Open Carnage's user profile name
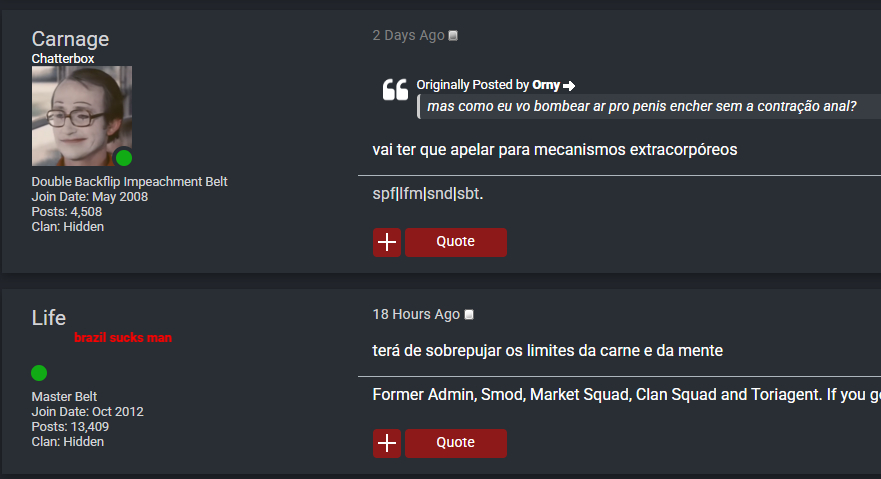 click(70, 39)
